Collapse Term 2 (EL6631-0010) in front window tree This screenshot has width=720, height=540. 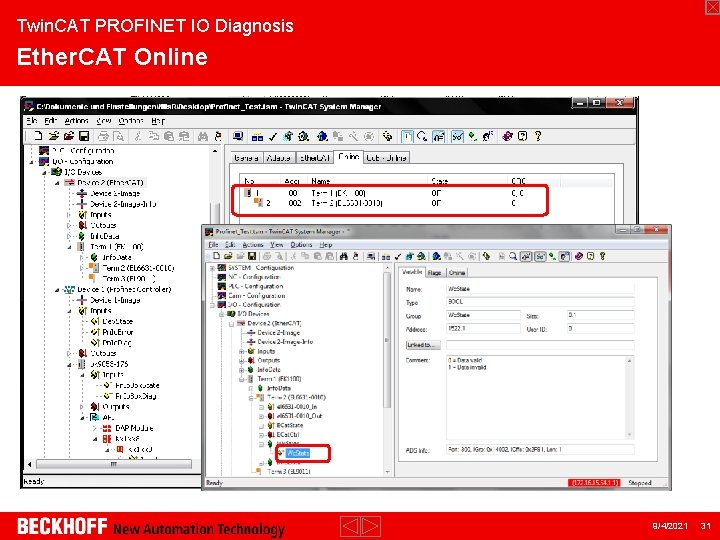tap(251, 398)
